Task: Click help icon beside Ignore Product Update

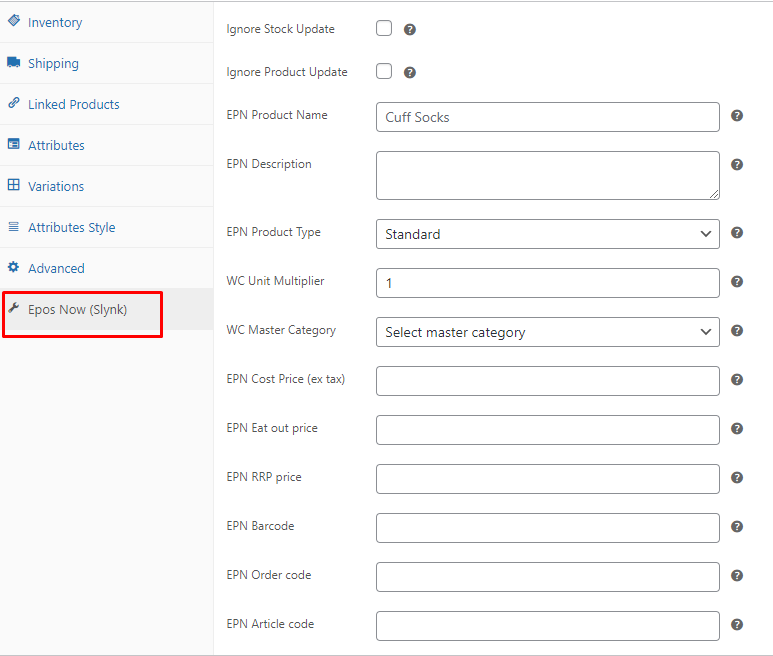Action: 410,72
